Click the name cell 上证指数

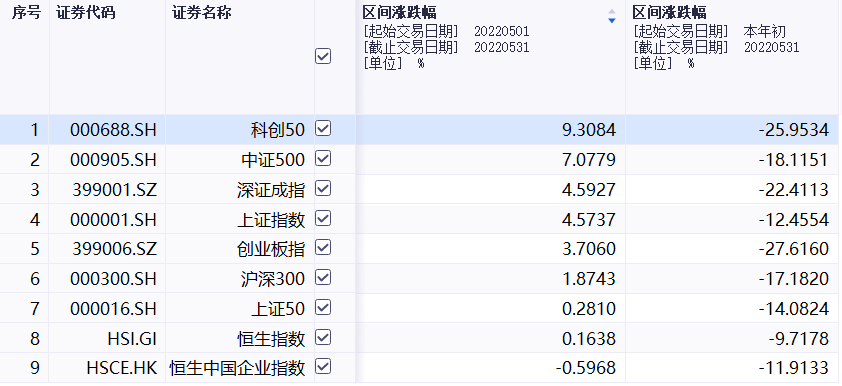pos(271,220)
